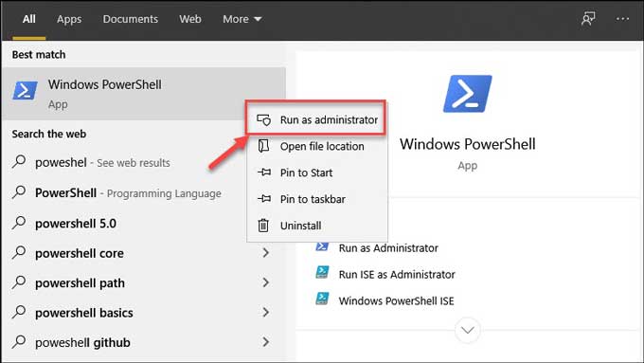Click the Run as administrator shield icon
The width and height of the screenshot is (644, 363).
[263, 120]
